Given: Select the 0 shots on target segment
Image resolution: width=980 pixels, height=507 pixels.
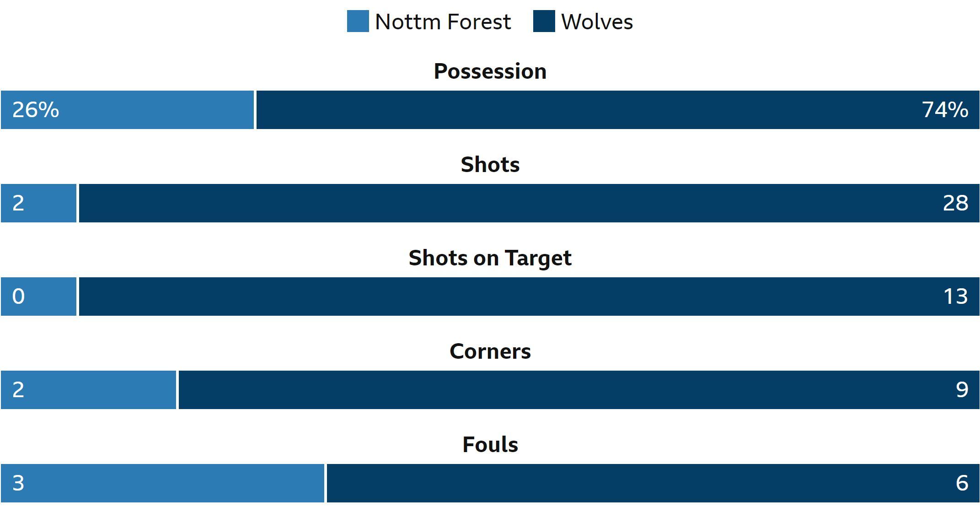Looking at the screenshot, I should click(x=38, y=297).
